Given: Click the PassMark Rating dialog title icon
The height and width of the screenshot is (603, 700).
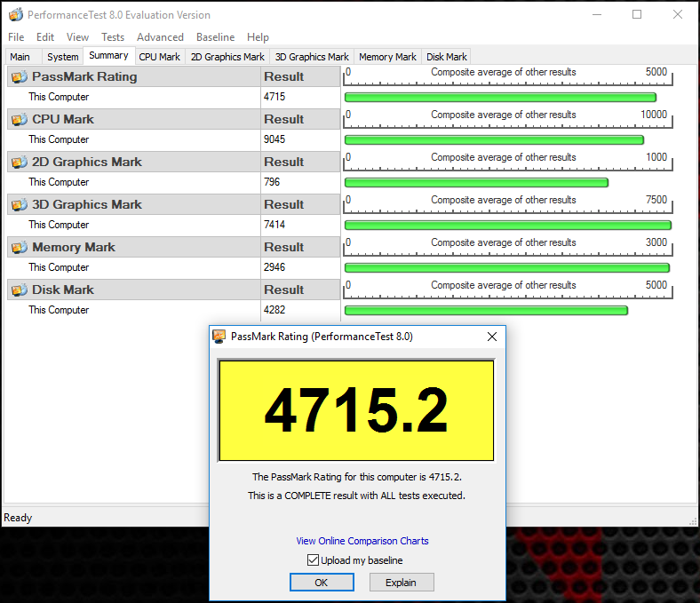Looking at the screenshot, I should (219, 337).
